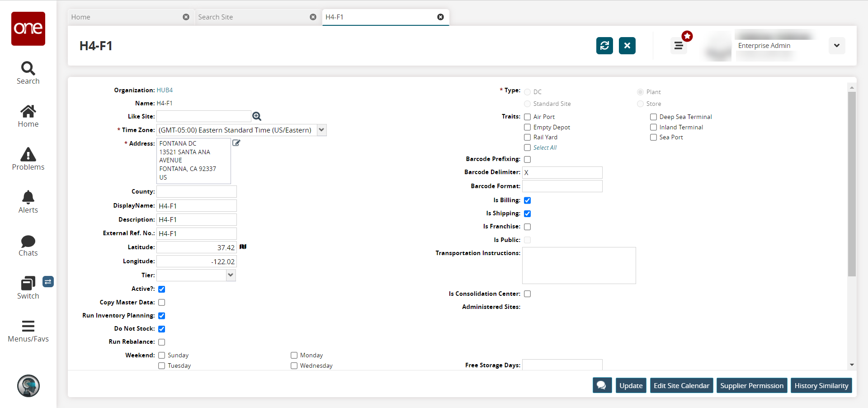The image size is (868, 408).
Task: Tick the Air Port trait checkbox
Action: pos(527,117)
